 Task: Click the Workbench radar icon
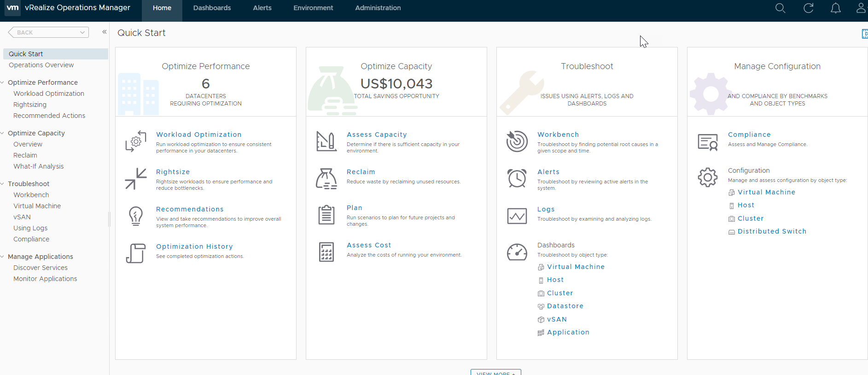pos(517,141)
